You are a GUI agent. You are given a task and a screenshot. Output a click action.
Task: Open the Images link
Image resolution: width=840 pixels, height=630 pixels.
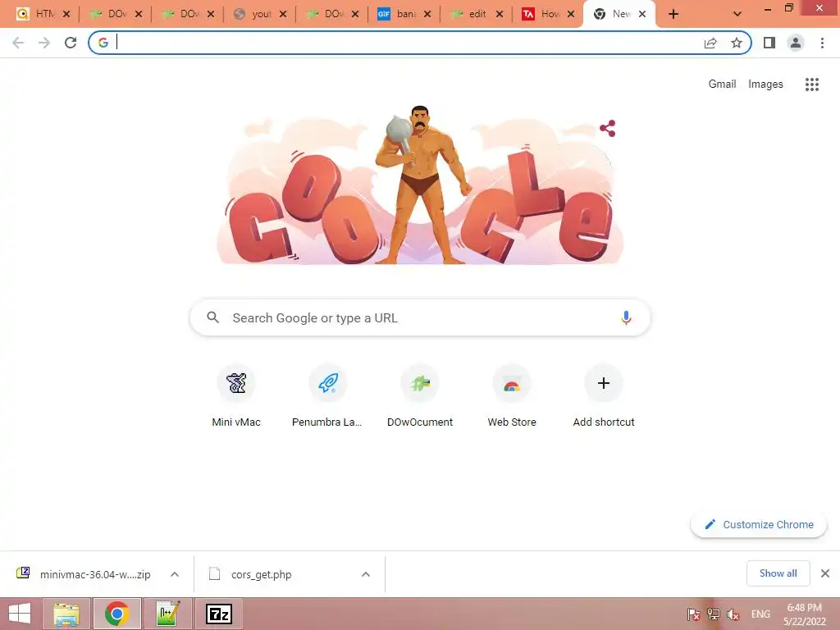[765, 84]
